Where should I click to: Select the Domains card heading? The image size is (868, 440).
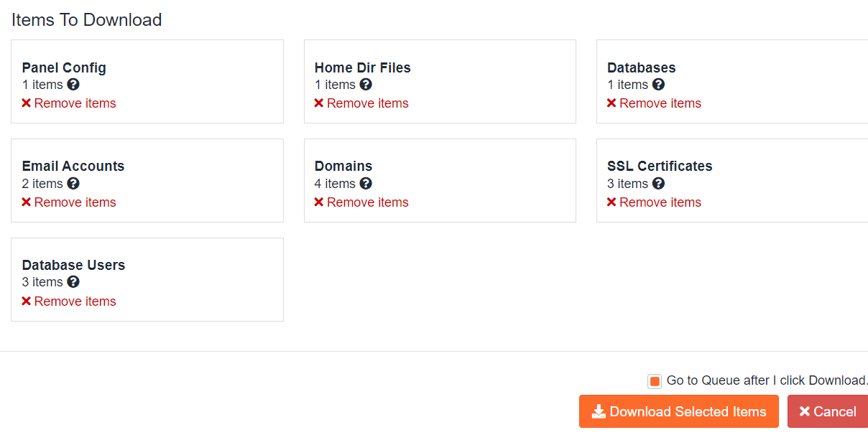tap(343, 166)
